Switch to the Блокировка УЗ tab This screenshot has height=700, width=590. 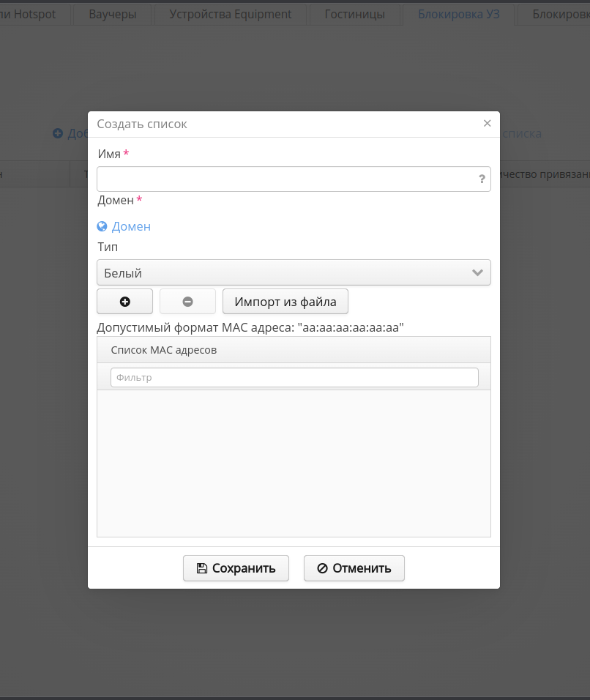pos(458,14)
